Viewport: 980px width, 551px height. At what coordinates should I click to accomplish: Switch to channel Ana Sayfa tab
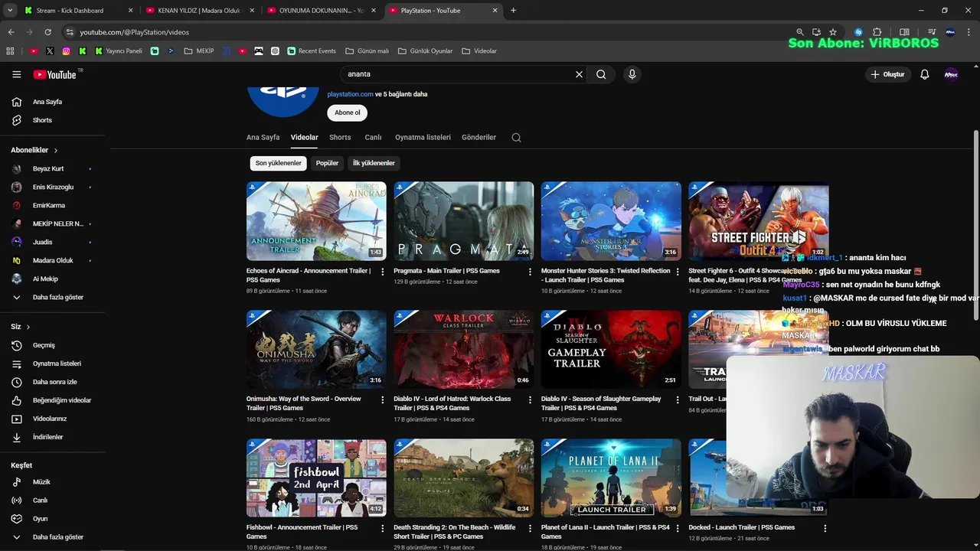[x=263, y=138]
